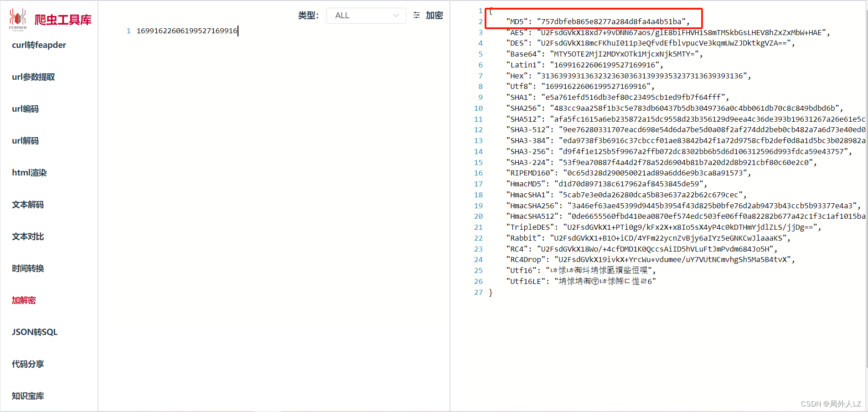Open url参数提取 tool

click(x=33, y=77)
